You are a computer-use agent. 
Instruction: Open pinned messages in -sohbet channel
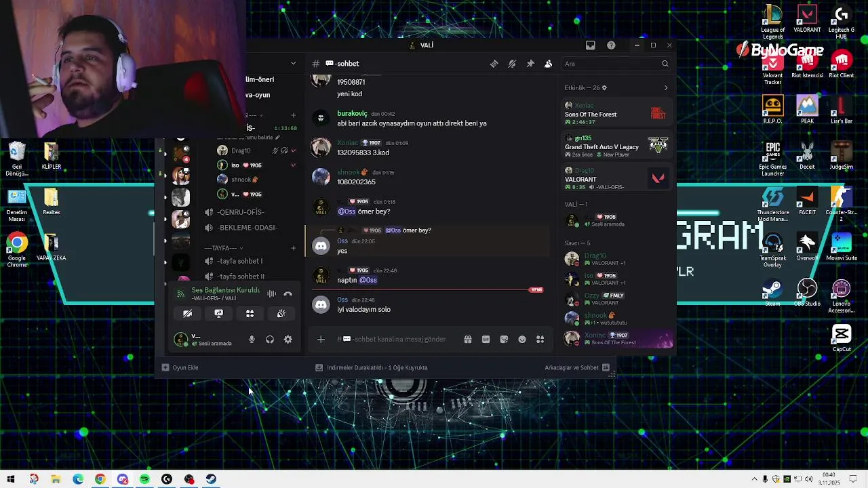530,64
